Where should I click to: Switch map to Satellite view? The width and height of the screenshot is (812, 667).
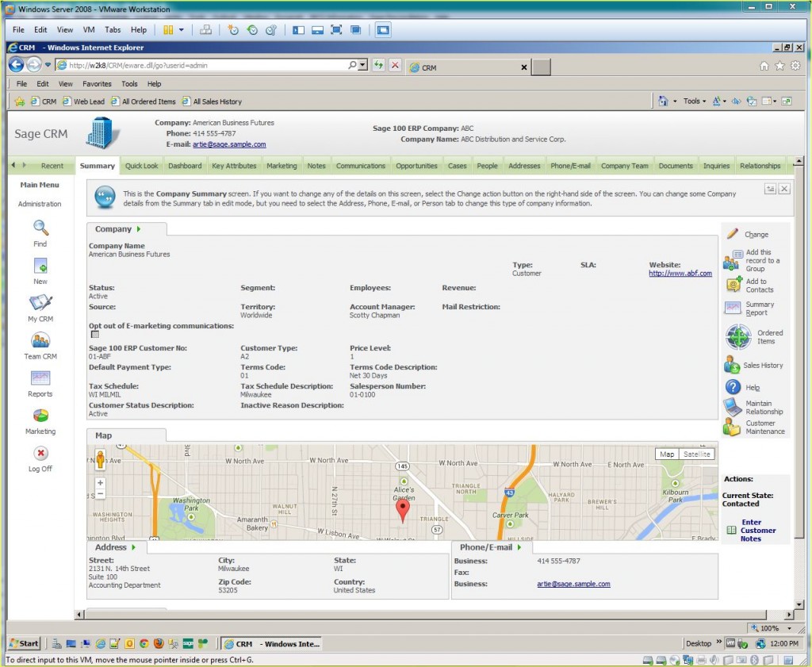pyautogui.click(x=697, y=454)
